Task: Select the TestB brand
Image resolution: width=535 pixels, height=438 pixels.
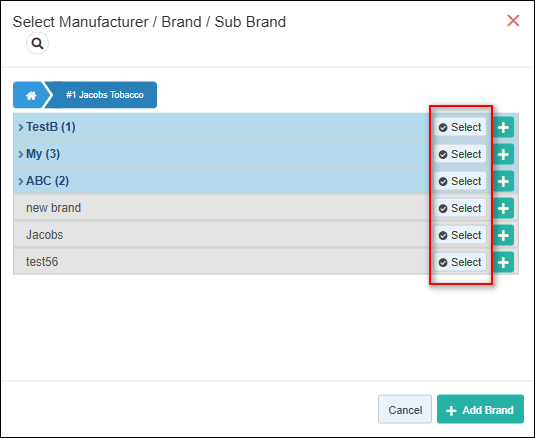Action: [x=460, y=127]
